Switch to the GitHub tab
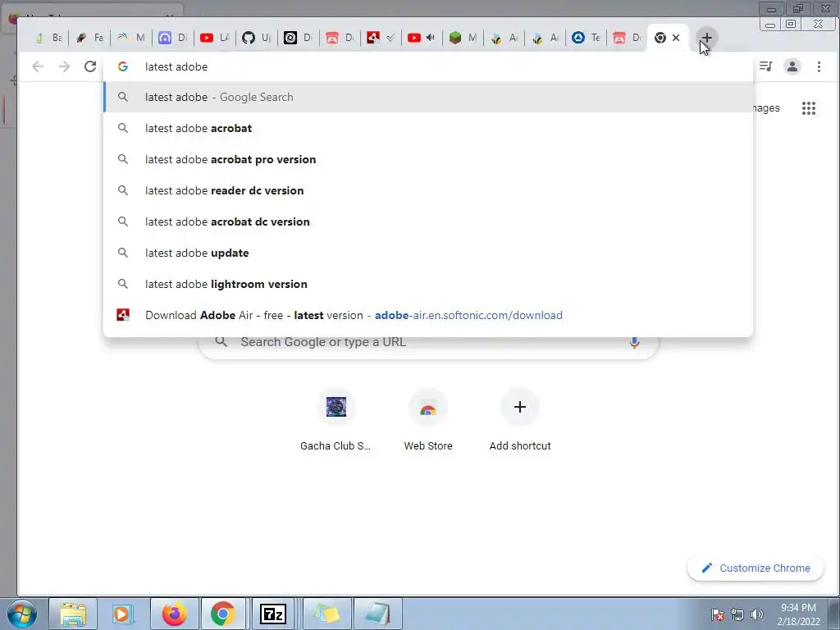The image size is (840, 630). [x=257, y=38]
